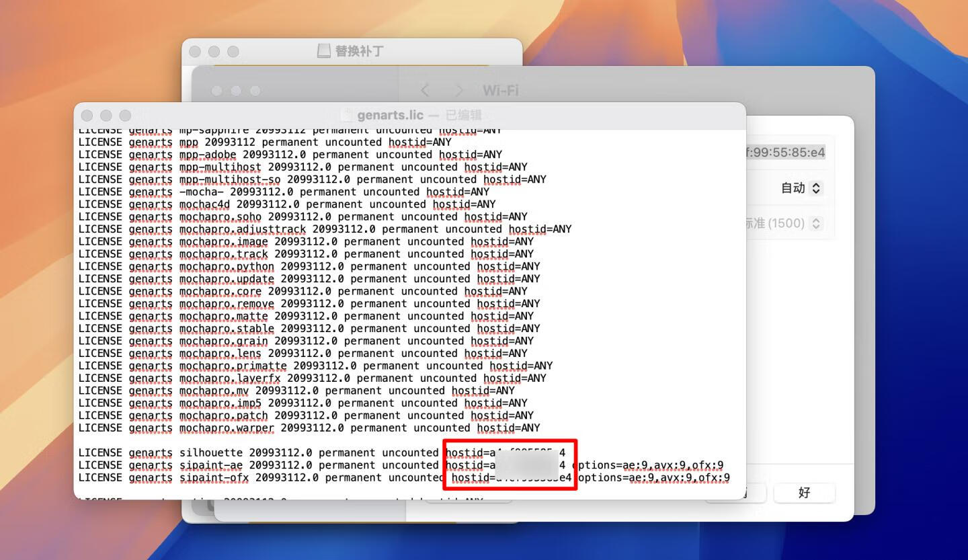The height and width of the screenshot is (560, 968).
Task: Go back in the Wi-Fi settings window
Action: point(425,90)
